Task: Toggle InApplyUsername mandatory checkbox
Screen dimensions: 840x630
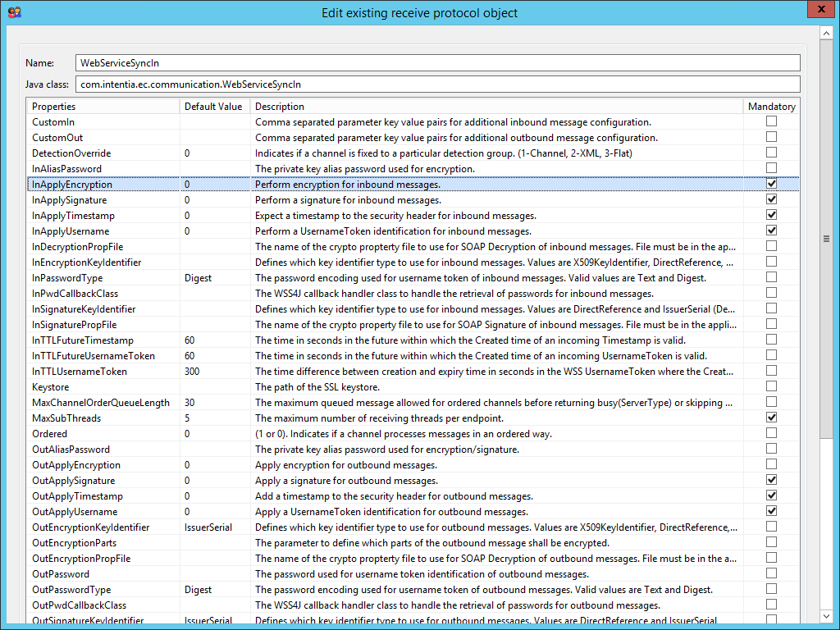Action: (x=771, y=231)
